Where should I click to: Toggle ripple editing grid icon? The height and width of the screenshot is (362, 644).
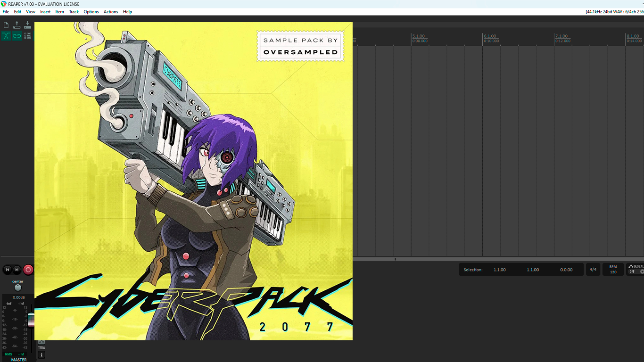28,36
